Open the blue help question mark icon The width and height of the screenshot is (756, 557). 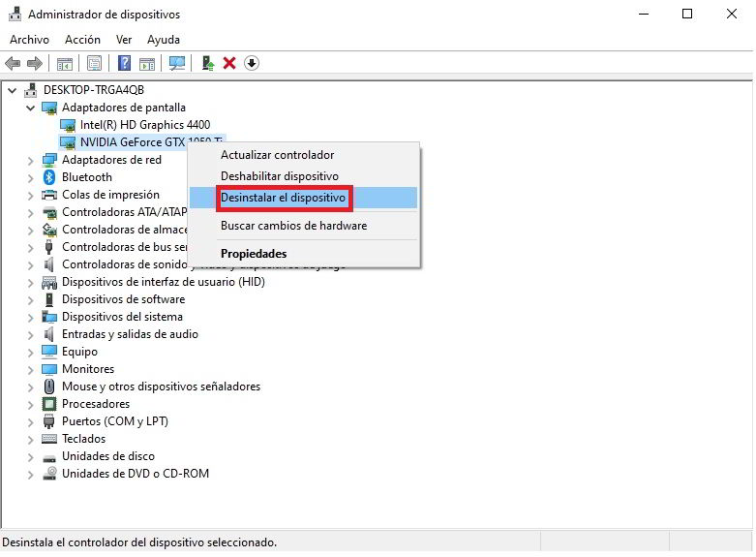pos(125,63)
